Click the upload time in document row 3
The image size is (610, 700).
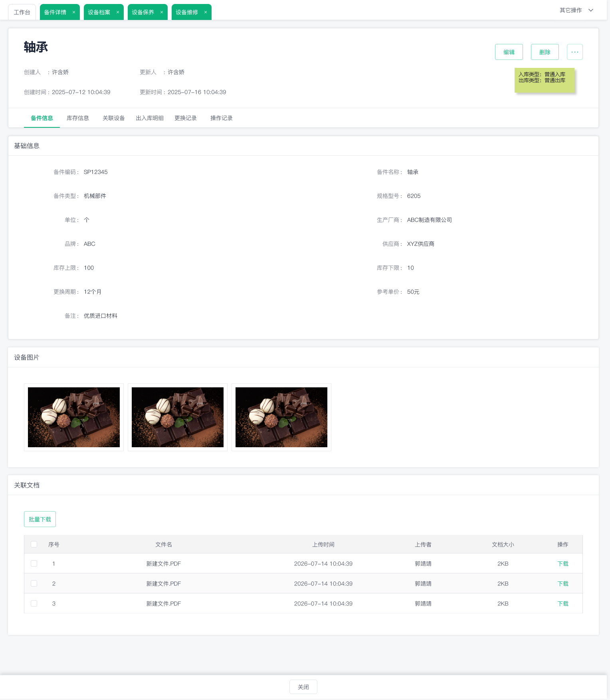[323, 603]
